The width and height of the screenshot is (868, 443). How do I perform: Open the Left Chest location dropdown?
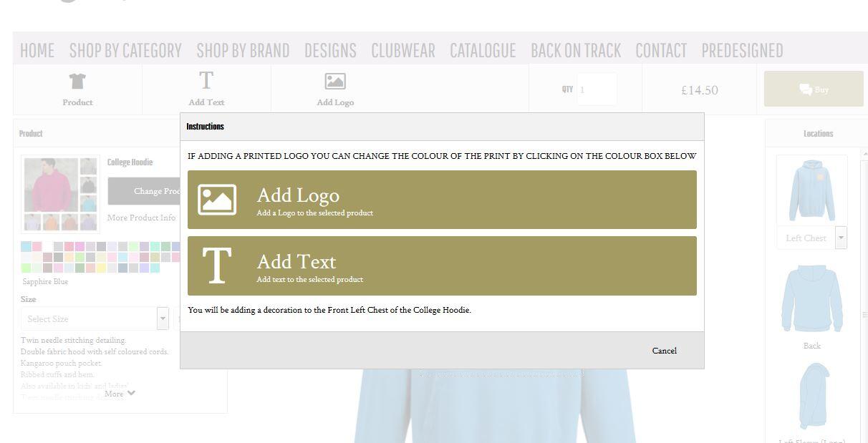(841, 238)
